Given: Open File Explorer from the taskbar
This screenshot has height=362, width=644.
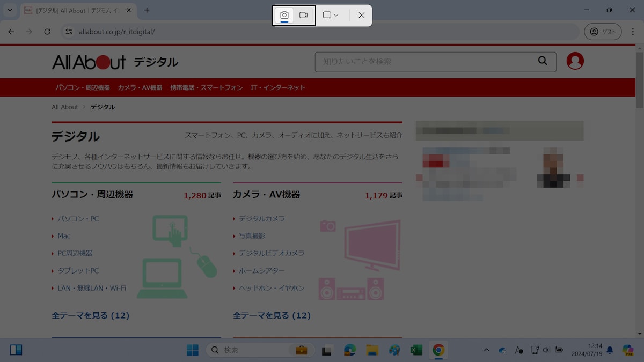Looking at the screenshot, I should pos(372,350).
